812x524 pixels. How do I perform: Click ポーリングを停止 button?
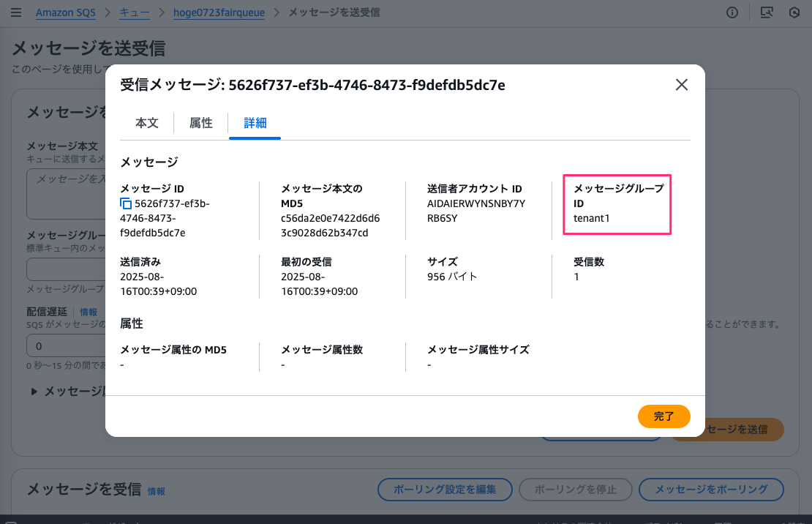coord(575,490)
